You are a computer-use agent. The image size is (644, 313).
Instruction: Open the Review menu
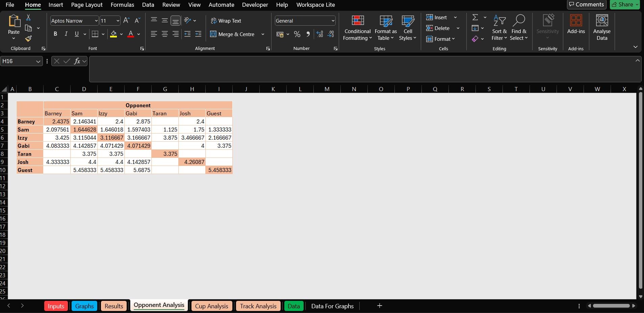[x=171, y=5]
